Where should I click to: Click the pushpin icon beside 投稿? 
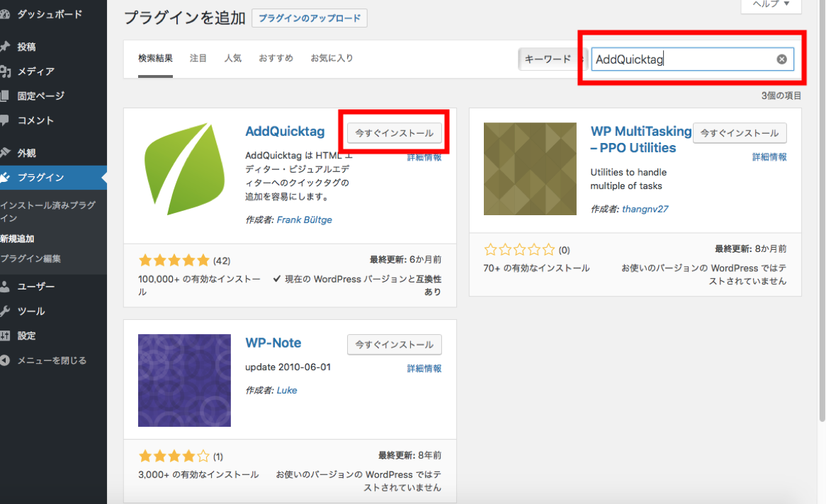point(5,46)
